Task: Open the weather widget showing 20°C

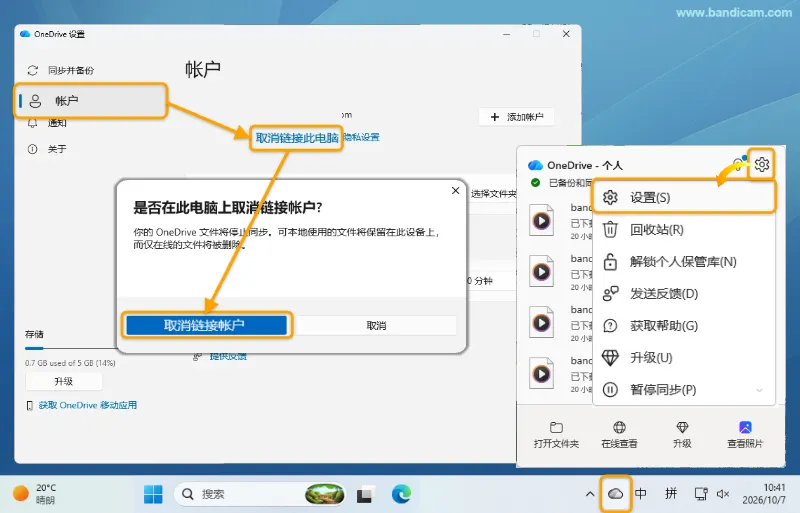Action: pos(35,494)
